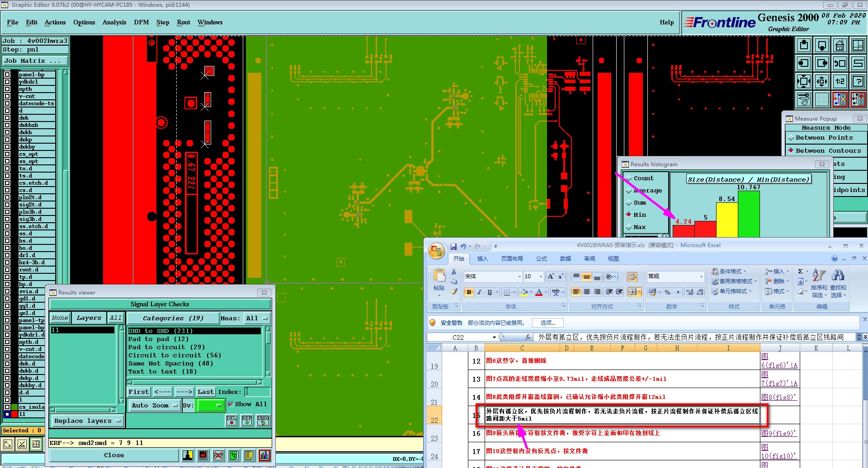Click the pan-left arrow icon in Genesis toolbar
The width and height of the screenshot is (868, 468).
(804, 64)
